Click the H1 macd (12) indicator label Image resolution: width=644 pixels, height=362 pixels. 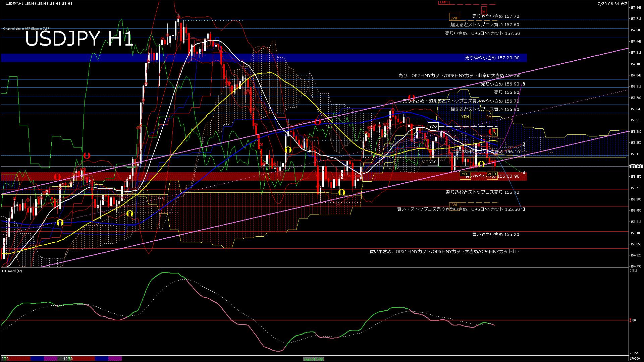12,271
